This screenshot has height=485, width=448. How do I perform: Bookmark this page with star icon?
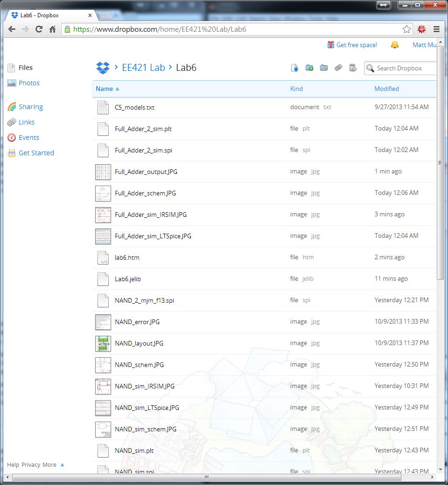[406, 29]
